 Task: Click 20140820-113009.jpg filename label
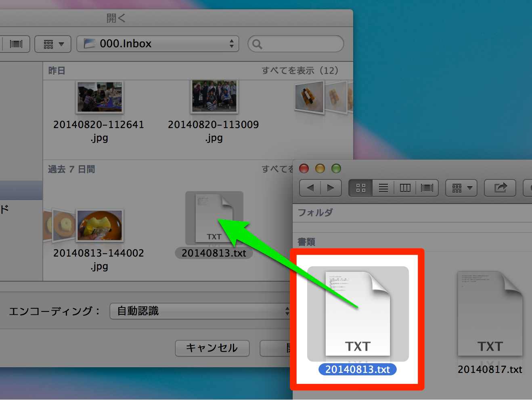214,131
